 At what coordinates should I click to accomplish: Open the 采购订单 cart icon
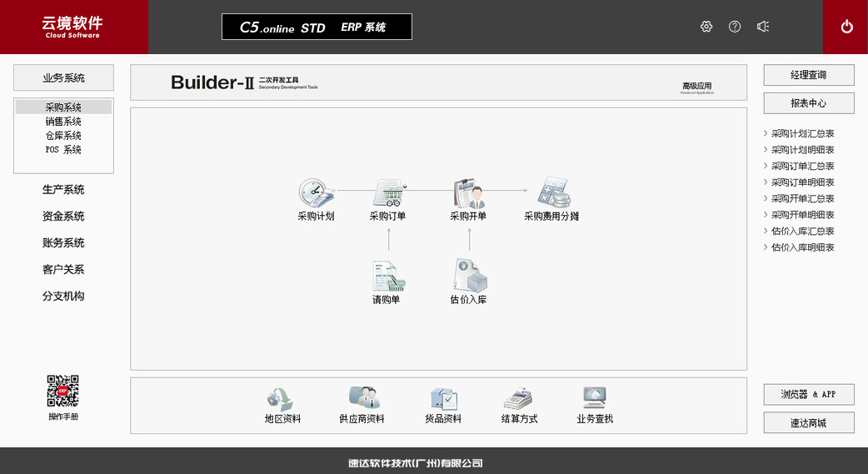pyautogui.click(x=388, y=192)
